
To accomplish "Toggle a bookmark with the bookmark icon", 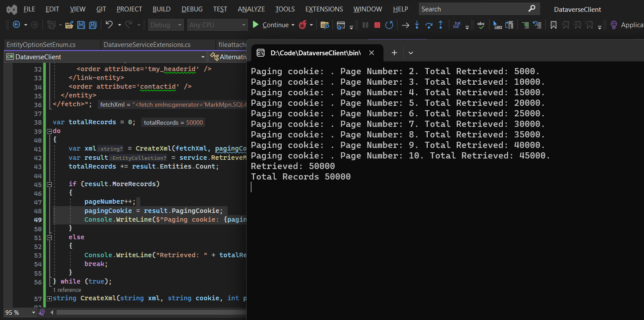I will click(554, 25).
